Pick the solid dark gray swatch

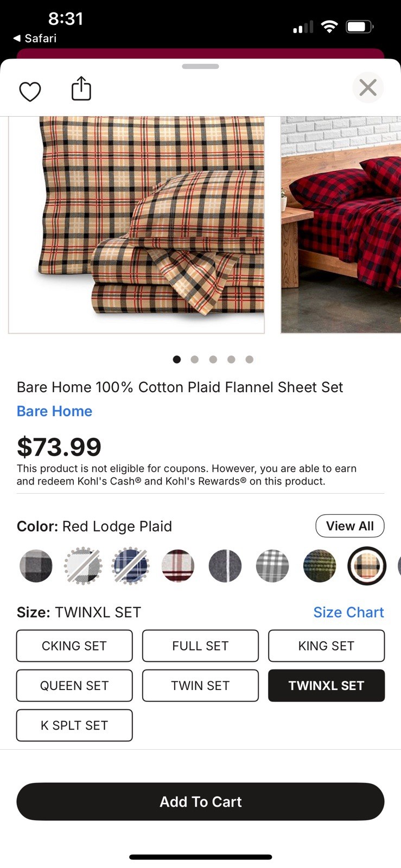click(225, 566)
